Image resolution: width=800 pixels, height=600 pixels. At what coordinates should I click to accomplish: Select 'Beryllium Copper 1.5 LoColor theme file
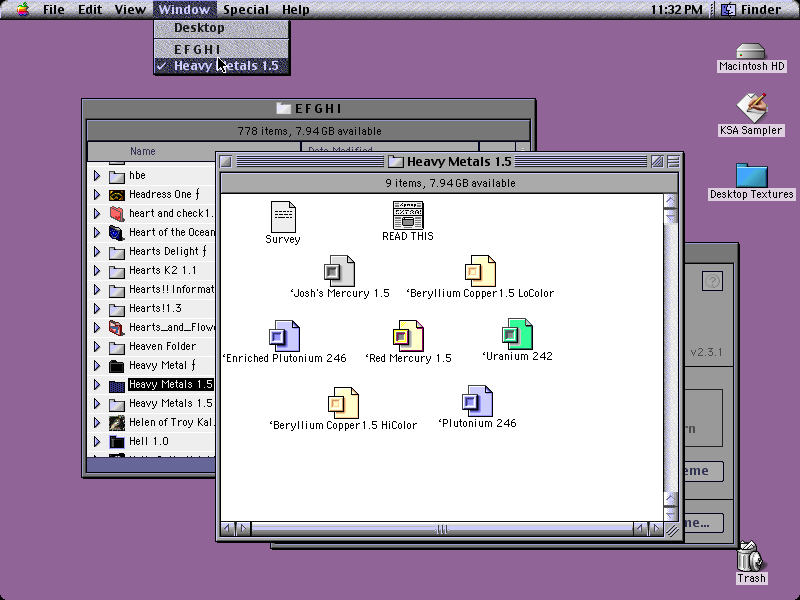(480, 271)
